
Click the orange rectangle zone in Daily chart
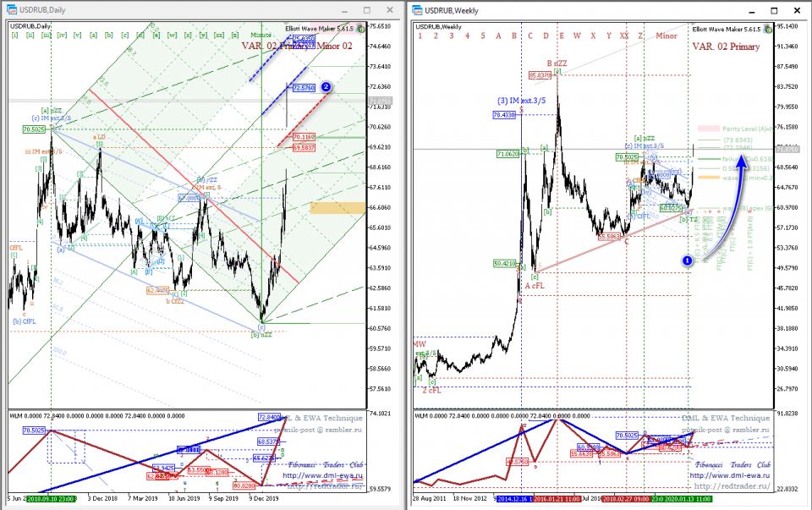coord(337,207)
